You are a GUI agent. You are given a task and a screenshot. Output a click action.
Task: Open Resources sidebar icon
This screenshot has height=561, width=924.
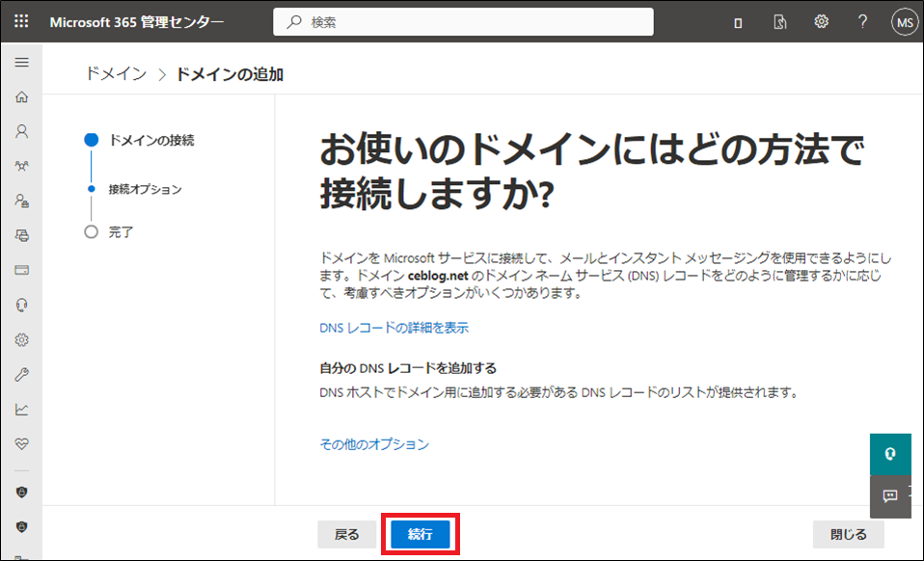pos(22,235)
